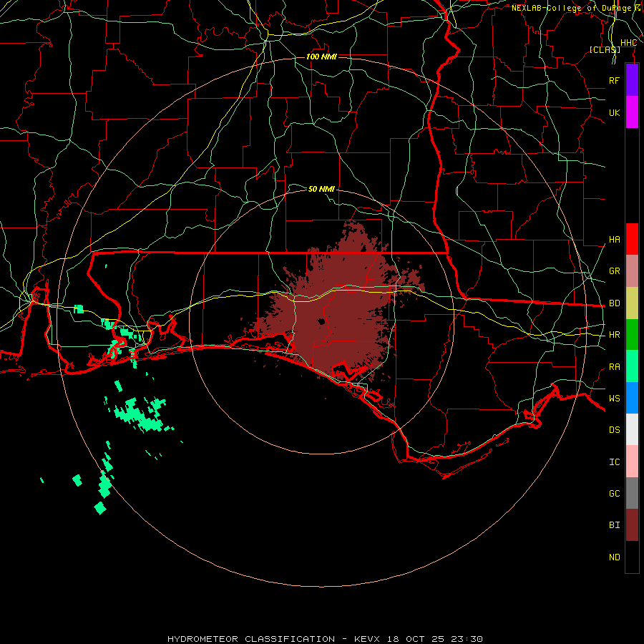Click the black radar-site hole inside brown echo

[321, 321]
